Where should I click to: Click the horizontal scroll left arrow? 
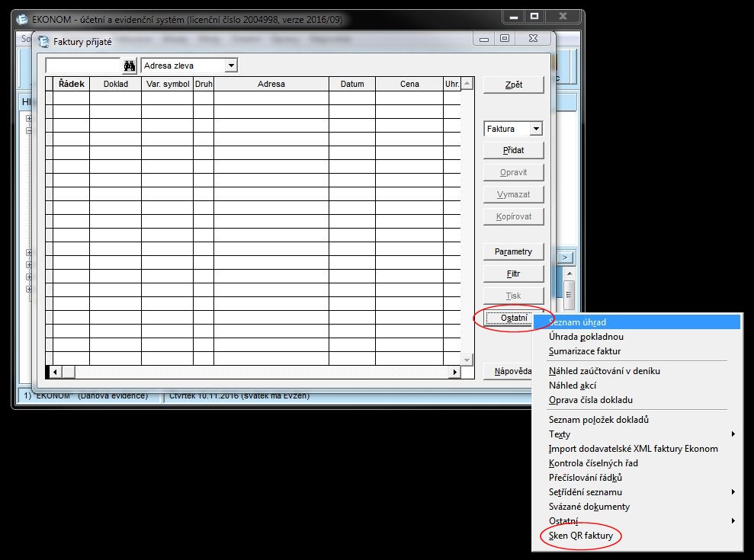[x=56, y=372]
